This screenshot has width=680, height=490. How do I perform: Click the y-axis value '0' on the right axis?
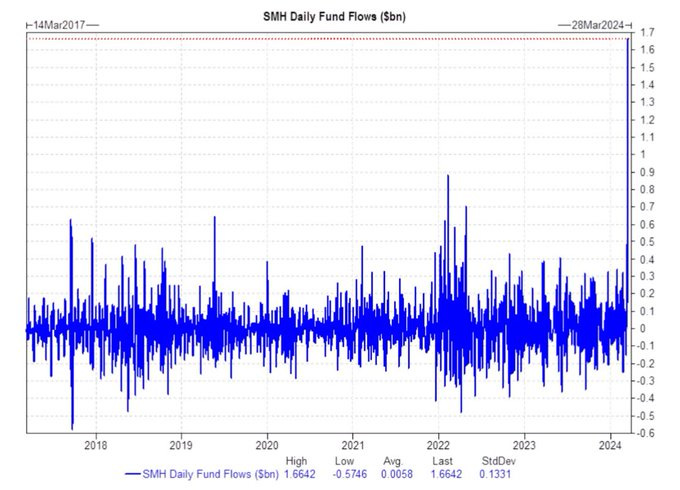pyautogui.click(x=643, y=329)
